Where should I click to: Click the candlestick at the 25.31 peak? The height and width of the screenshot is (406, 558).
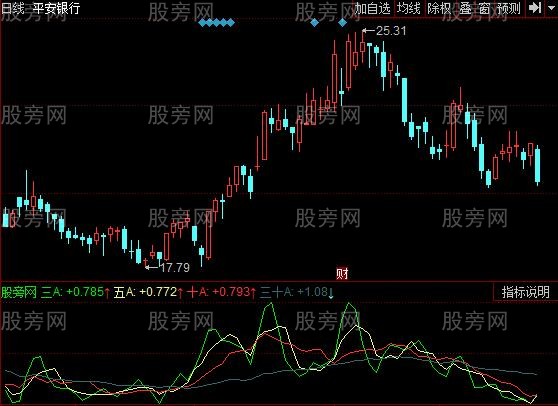(x=362, y=46)
